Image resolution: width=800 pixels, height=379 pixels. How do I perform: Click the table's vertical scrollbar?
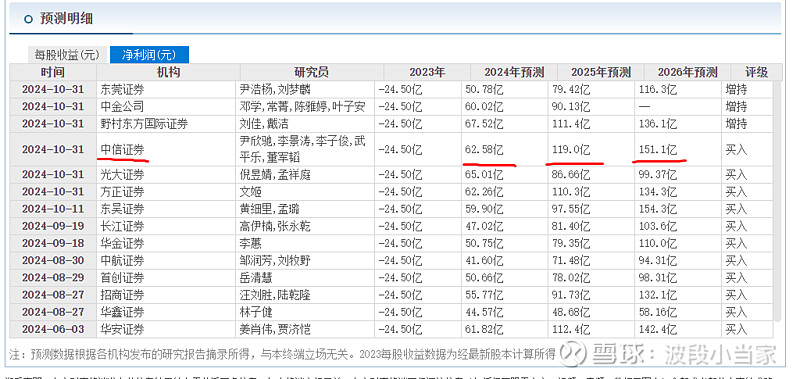click(x=777, y=201)
